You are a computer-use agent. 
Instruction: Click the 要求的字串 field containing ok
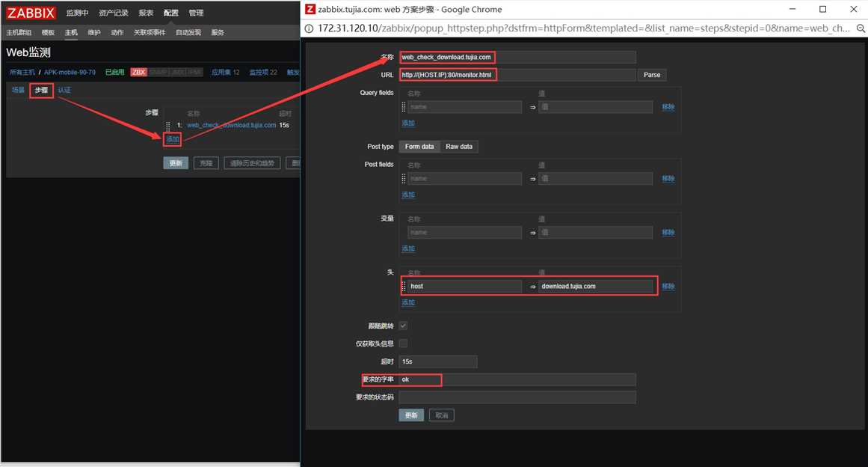tap(517, 379)
